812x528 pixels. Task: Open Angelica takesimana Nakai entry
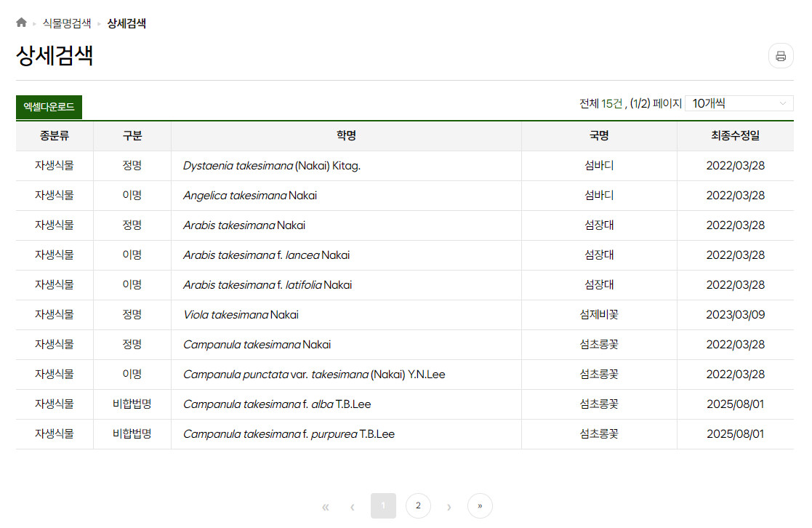pyautogui.click(x=249, y=196)
